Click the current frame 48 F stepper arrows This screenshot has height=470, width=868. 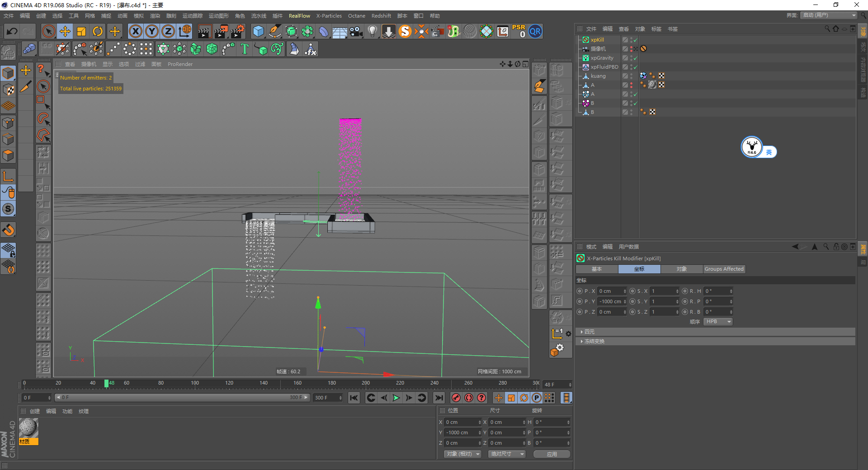[x=570, y=385]
